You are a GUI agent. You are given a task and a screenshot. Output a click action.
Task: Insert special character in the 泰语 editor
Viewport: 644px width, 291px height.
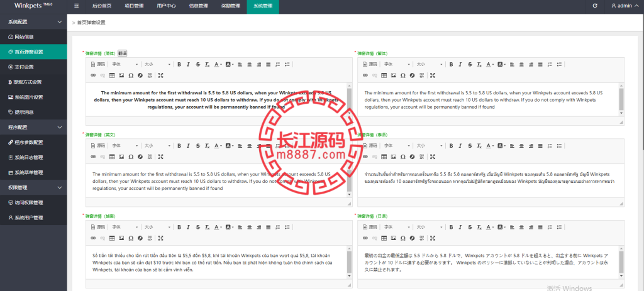[x=403, y=156]
